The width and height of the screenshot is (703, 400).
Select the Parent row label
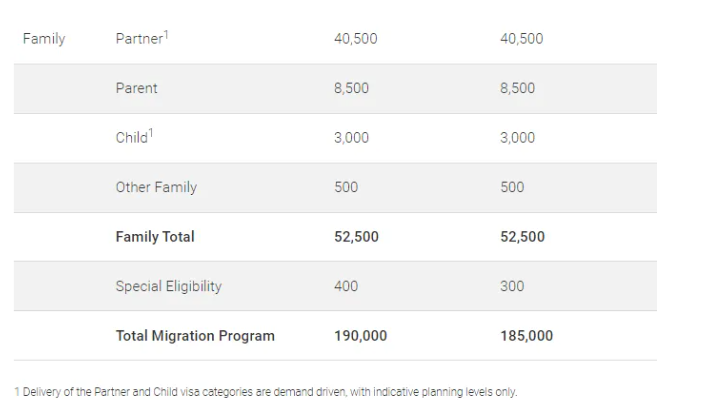point(136,88)
